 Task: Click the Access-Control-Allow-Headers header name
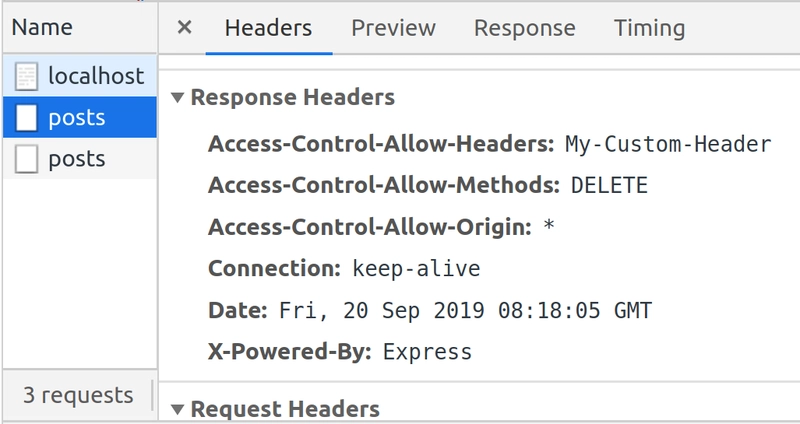click(x=381, y=144)
